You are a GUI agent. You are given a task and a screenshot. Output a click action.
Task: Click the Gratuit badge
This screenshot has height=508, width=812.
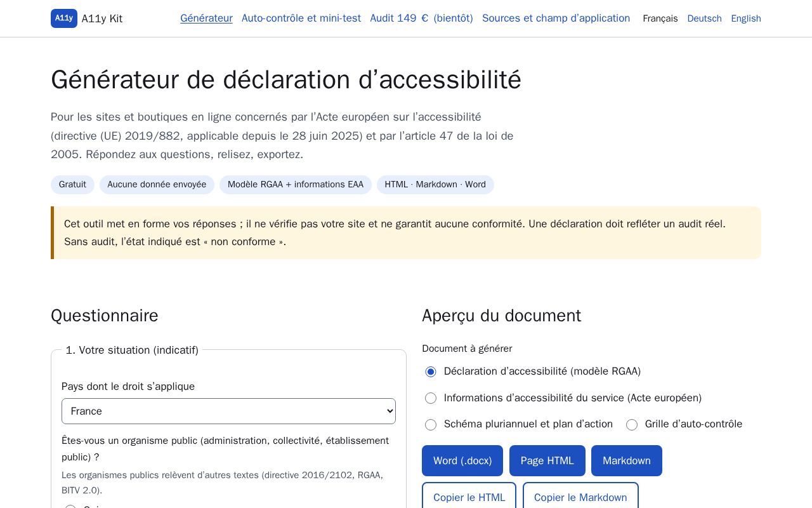point(72,185)
